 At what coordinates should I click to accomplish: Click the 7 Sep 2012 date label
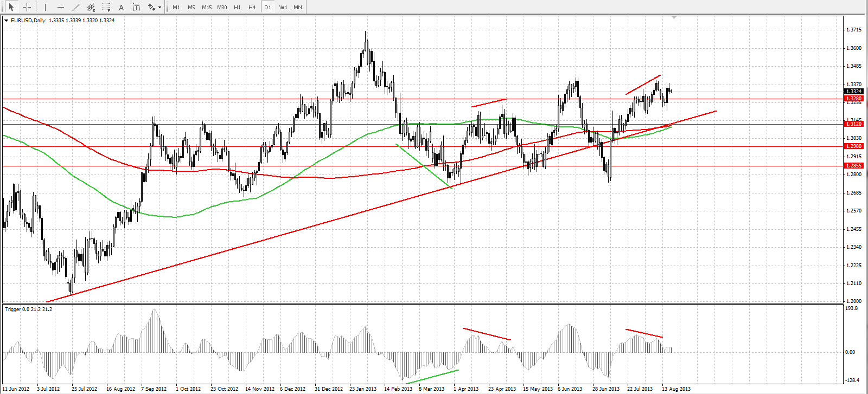pyautogui.click(x=154, y=389)
